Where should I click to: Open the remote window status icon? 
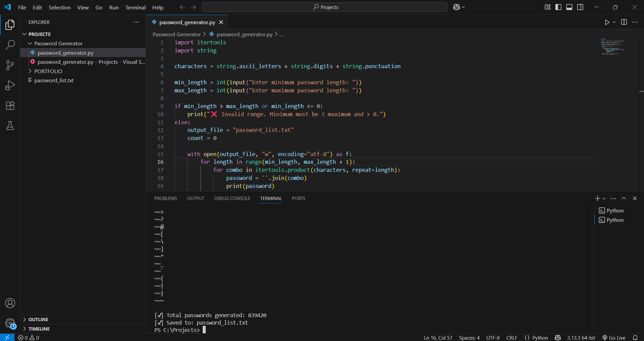click(7, 337)
